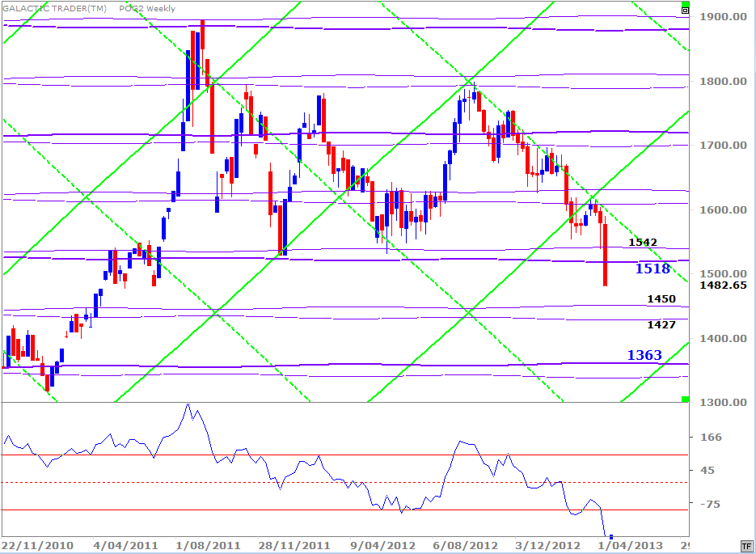Click the 4/04/2011 date label
Image resolution: width=756 pixels, height=554 pixels.
[x=125, y=546]
